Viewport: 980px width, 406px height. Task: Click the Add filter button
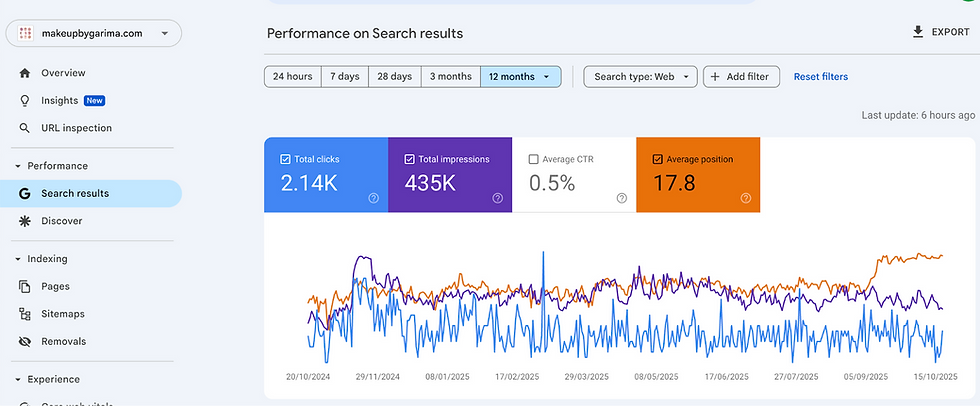(742, 77)
